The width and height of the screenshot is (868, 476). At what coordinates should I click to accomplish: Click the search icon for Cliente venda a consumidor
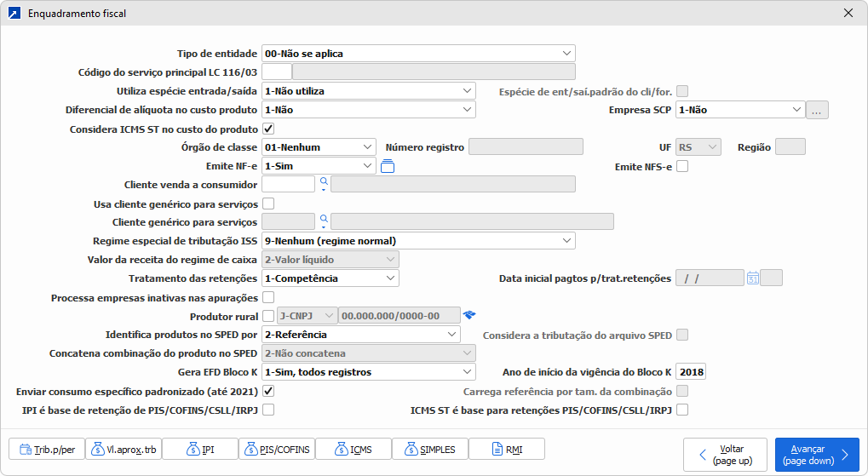point(324,184)
